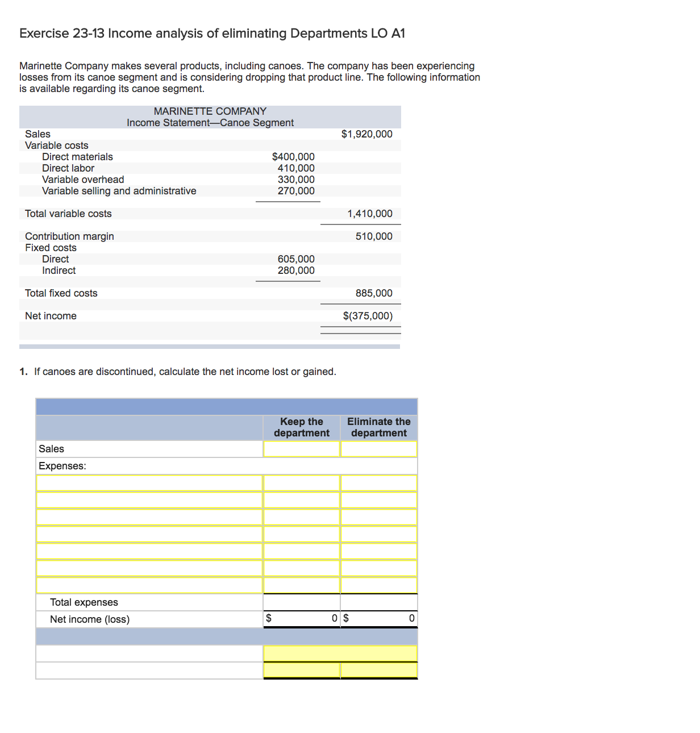The image size is (700, 733).
Task: Open the third expense name cell
Action: click(x=149, y=517)
